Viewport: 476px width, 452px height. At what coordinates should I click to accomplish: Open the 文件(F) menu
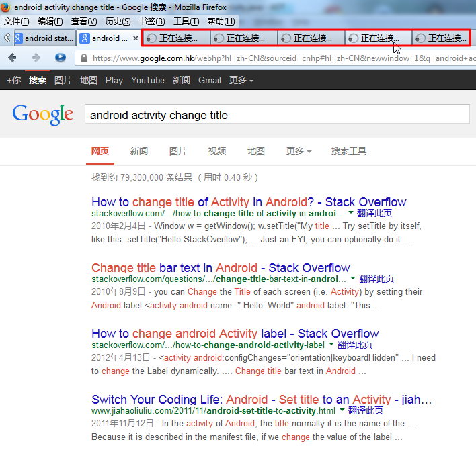click(x=16, y=21)
